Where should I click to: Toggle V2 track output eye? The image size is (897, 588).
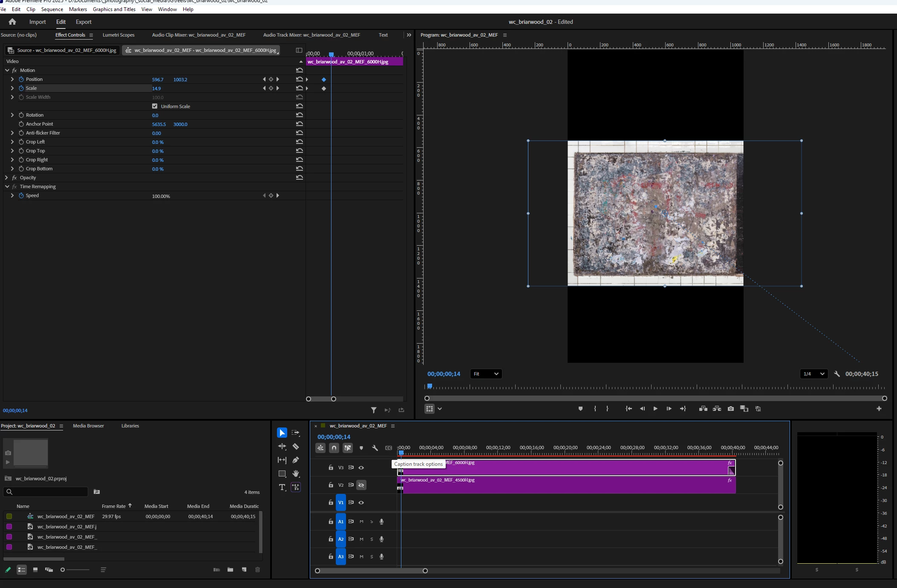pos(361,485)
